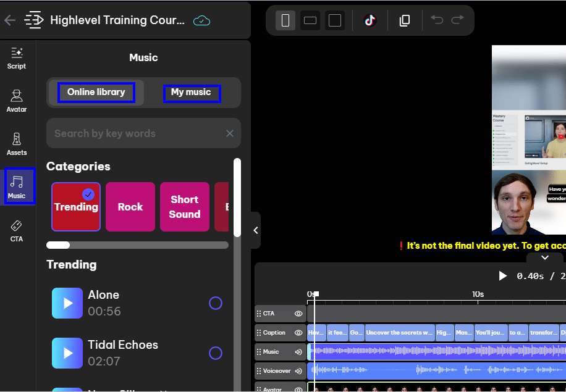Click the music panel vertical scrollbar
The width and height of the screenshot is (566, 392).
click(237, 198)
